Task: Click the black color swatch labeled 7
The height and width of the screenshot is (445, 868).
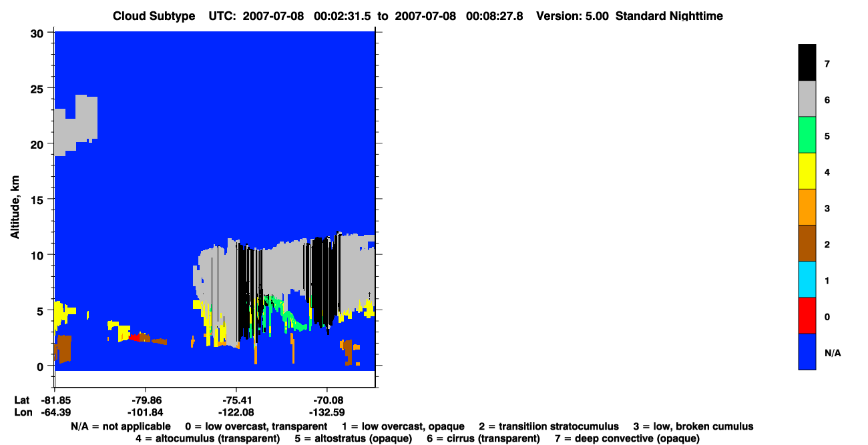Action: 807,63
